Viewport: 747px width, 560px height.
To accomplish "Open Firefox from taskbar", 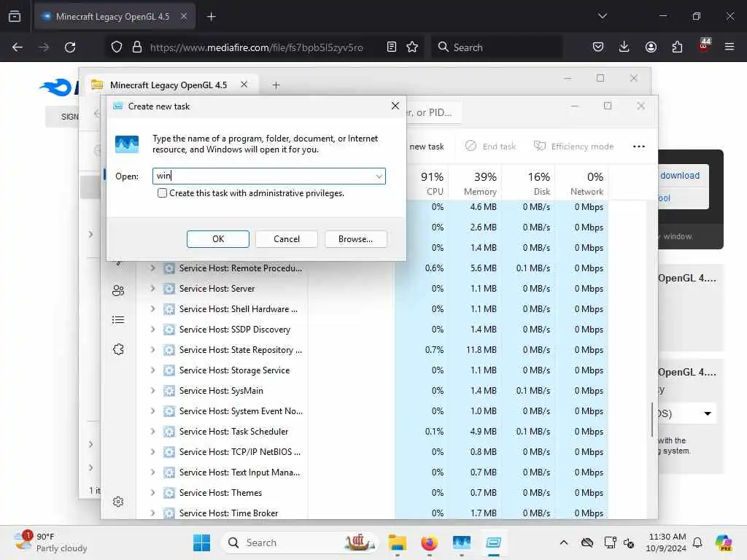I will pos(429,542).
